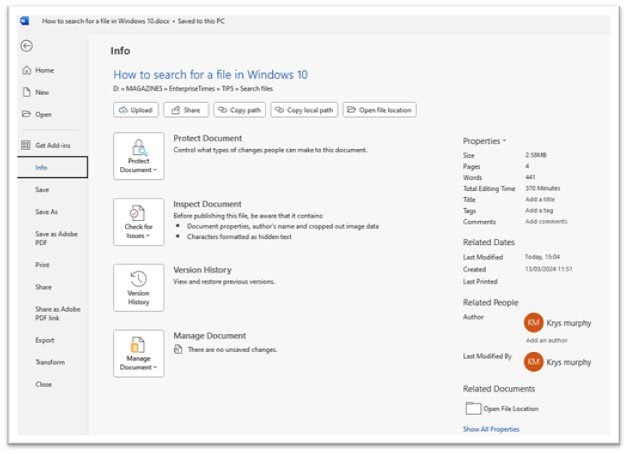Click the Share button under the title
Viewport: 628px width, 454px height.
[x=186, y=110]
